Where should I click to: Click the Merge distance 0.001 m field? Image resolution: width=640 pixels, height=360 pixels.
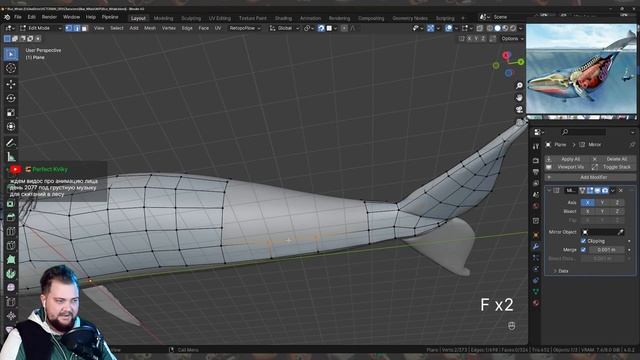pos(606,250)
